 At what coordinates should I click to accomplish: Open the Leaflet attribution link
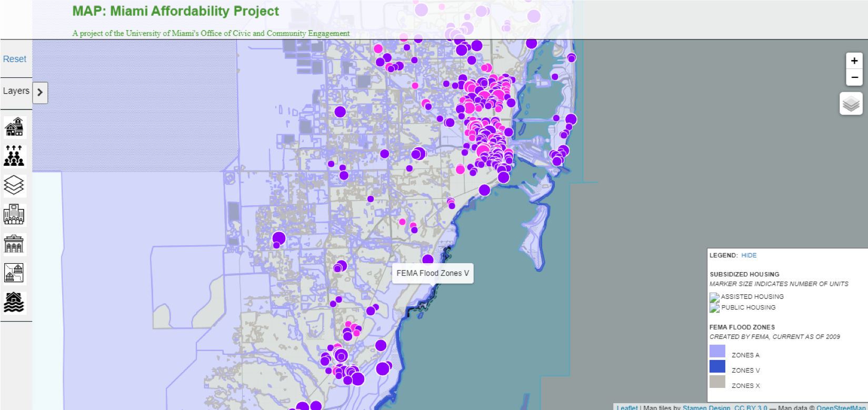pyautogui.click(x=627, y=407)
